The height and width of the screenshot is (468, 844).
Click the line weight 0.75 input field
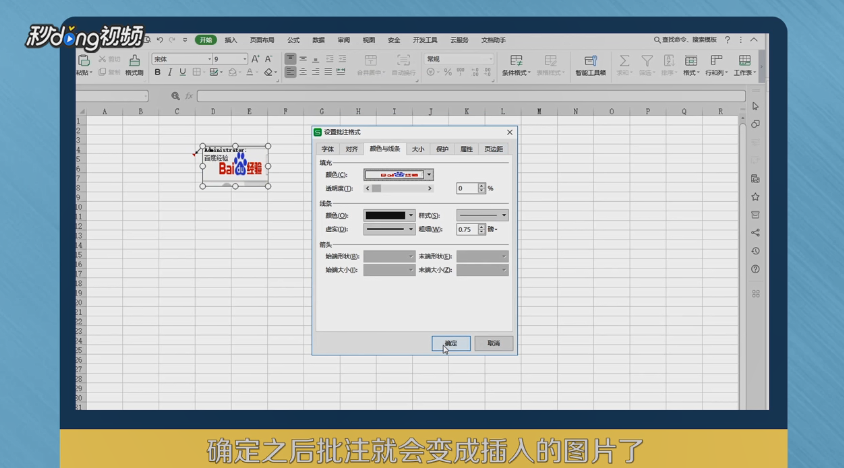467,229
